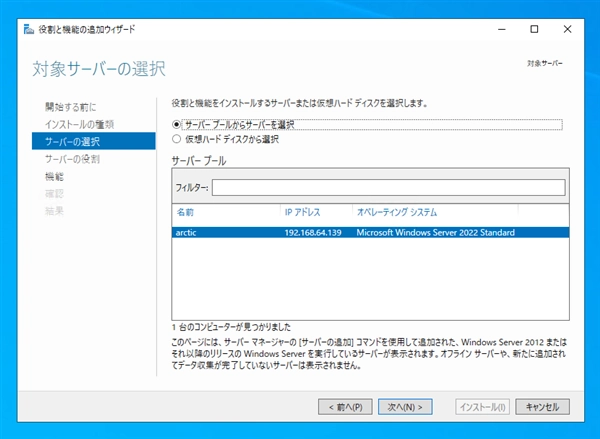Sort server pool by IP アドレス column header
Viewport: 600px width, 439px height.
click(302, 212)
